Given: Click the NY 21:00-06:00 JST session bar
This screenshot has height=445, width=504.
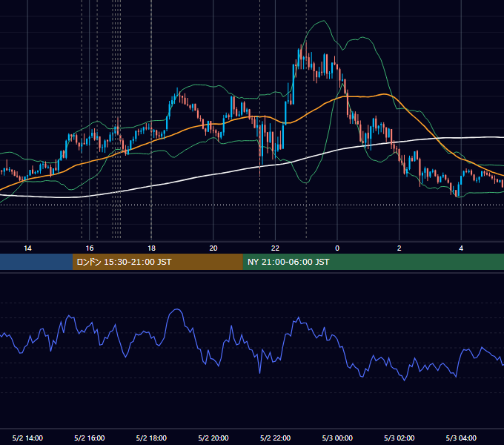Looking at the screenshot, I should click(373, 262).
